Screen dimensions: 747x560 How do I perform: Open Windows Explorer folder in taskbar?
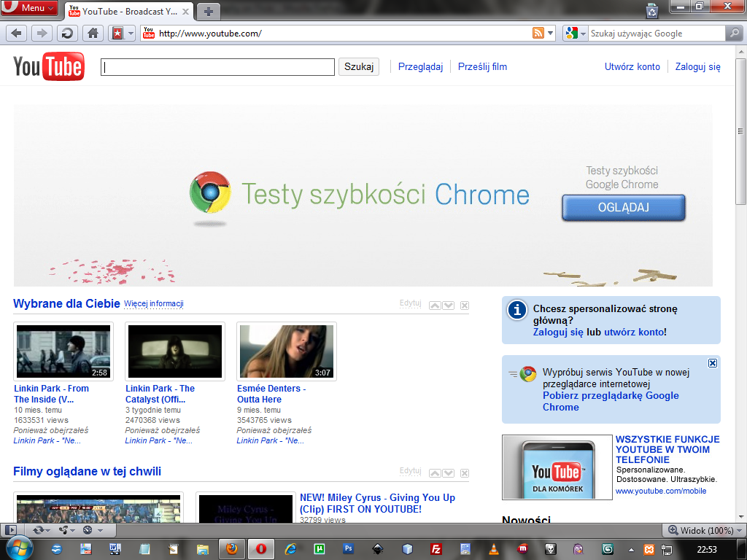click(x=203, y=549)
